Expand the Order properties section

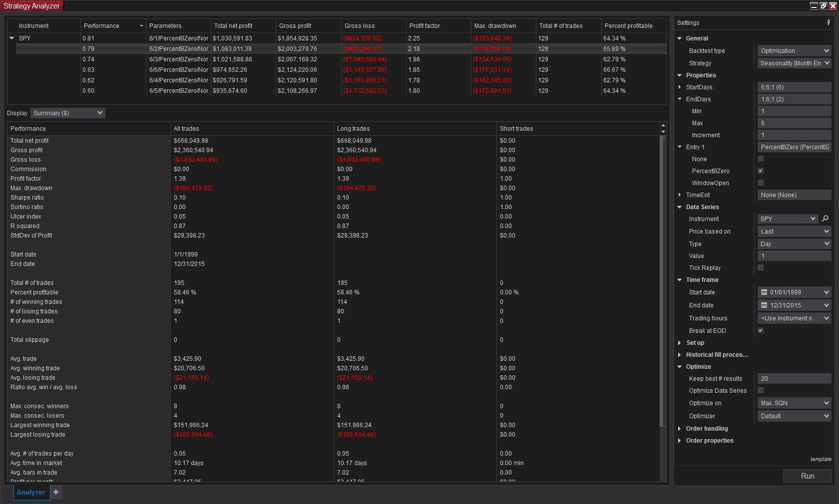pyautogui.click(x=680, y=441)
